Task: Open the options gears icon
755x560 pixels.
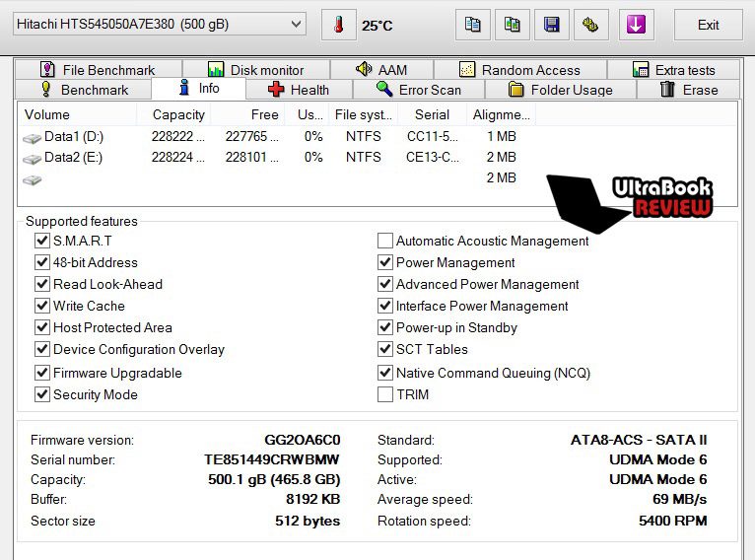Action: pyautogui.click(x=590, y=25)
